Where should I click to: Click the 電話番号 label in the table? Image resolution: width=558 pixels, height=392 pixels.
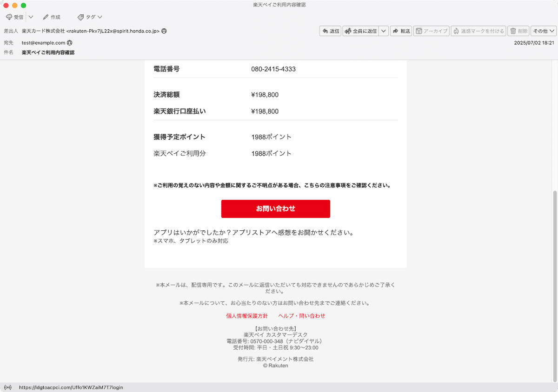[166, 69]
